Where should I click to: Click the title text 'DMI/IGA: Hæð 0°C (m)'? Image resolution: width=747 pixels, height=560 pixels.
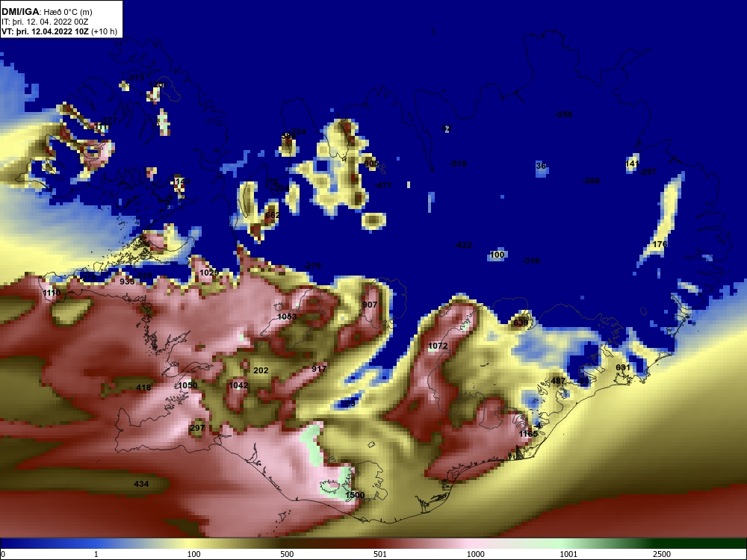tap(46, 12)
